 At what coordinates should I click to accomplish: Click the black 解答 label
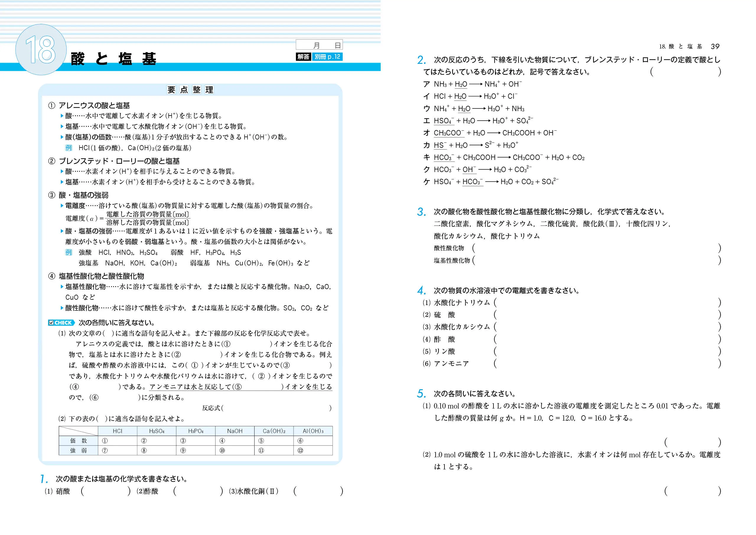coord(303,57)
